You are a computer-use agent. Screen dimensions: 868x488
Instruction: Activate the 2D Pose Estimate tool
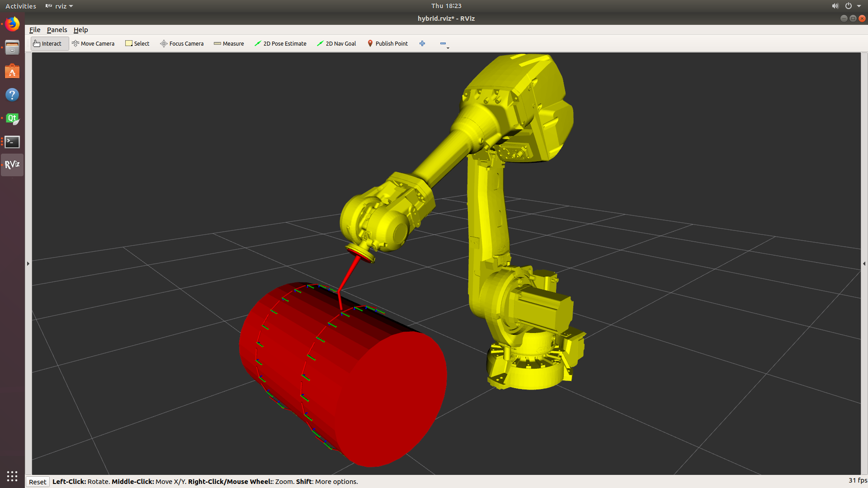(x=280, y=43)
